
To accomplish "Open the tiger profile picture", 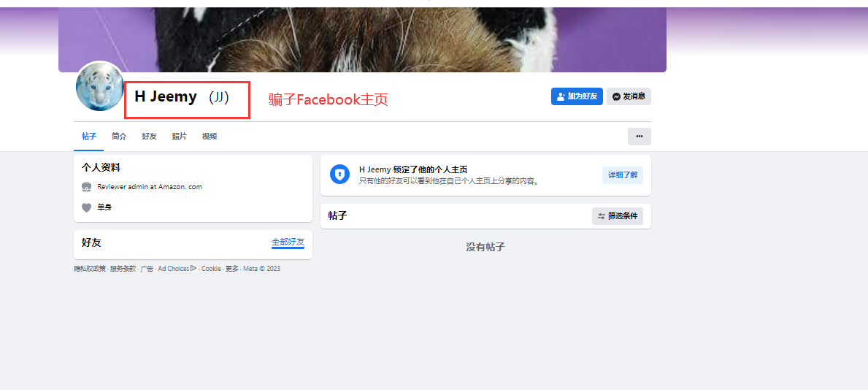I will (100, 86).
